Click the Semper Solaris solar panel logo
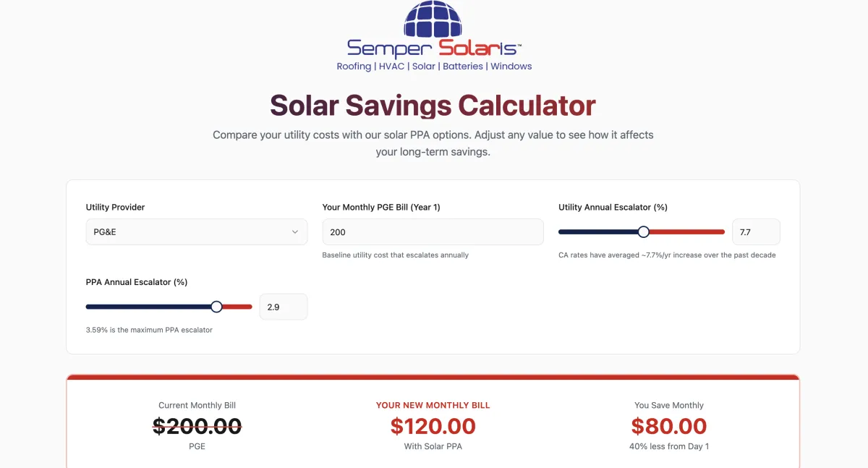 pyautogui.click(x=433, y=18)
